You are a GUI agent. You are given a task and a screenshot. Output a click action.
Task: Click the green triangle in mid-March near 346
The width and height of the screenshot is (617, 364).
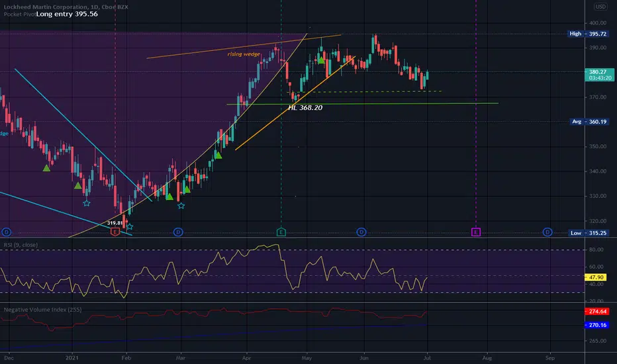218,156
